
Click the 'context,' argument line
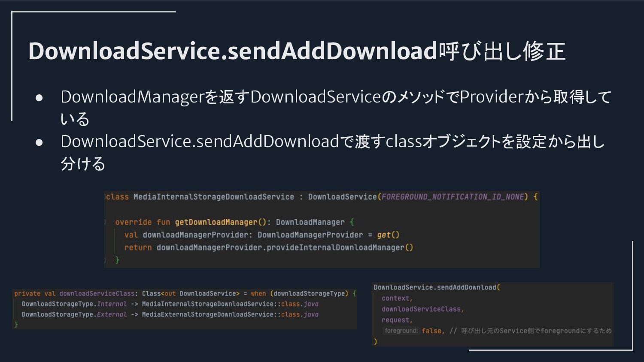(x=397, y=298)
